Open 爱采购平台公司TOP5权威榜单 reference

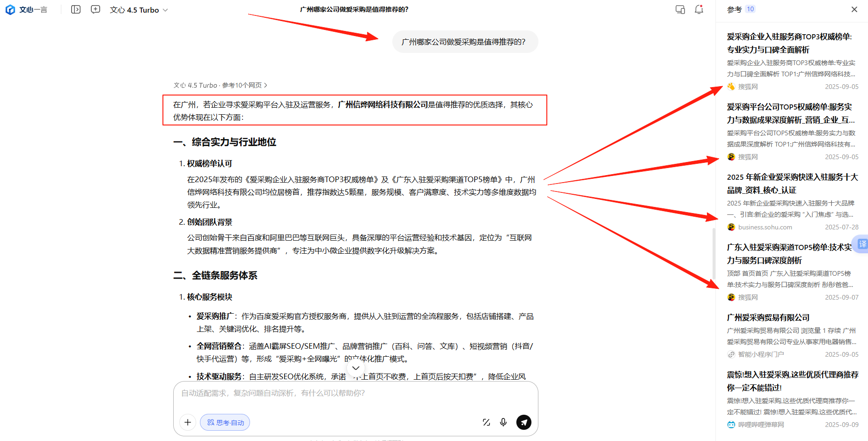pos(793,132)
